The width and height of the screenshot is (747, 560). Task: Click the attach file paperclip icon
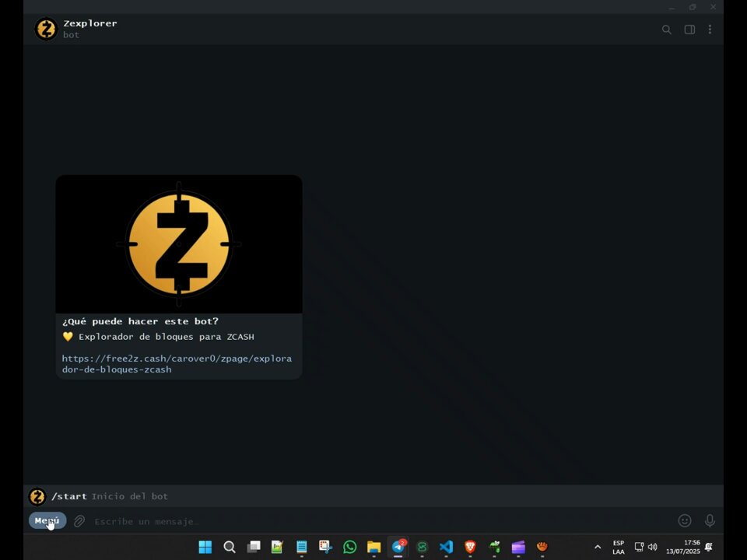point(79,521)
